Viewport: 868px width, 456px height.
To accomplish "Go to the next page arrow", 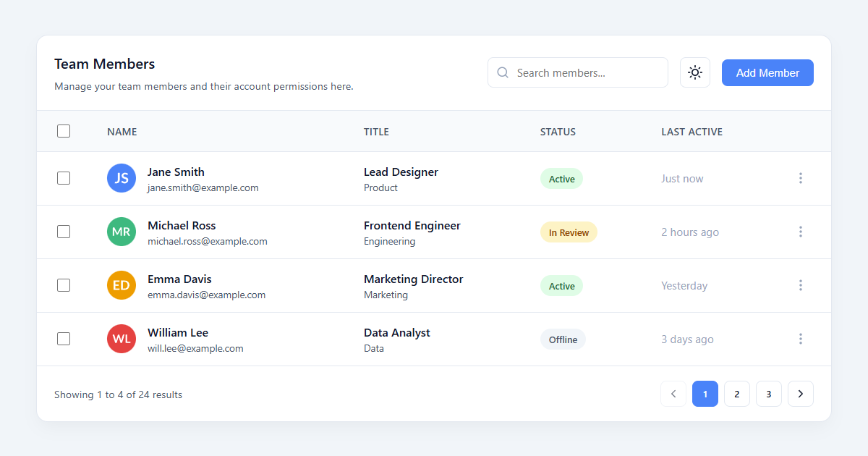I will [x=801, y=394].
